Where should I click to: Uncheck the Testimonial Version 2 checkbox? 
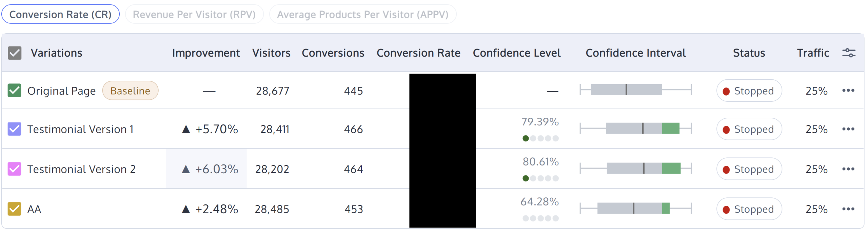[15, 169]
